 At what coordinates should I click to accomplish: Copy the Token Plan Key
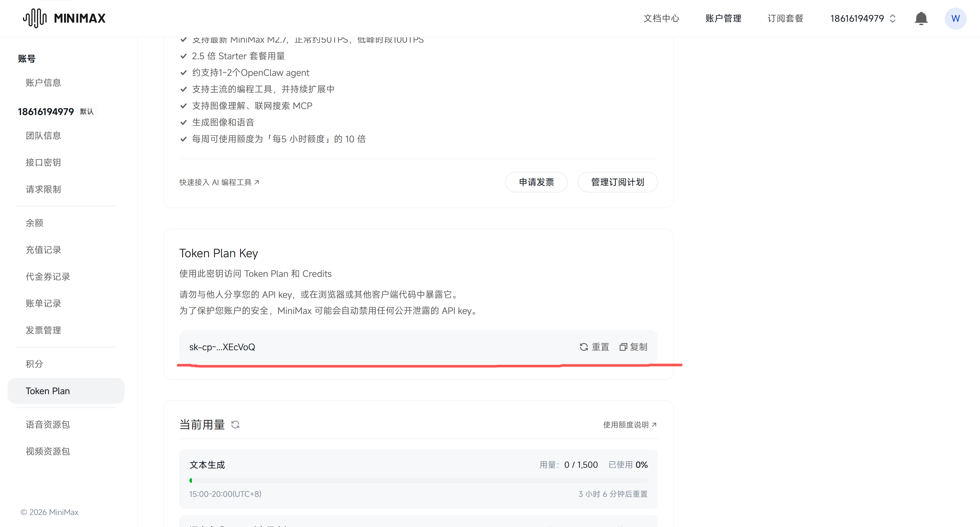(x=633, y=347)
